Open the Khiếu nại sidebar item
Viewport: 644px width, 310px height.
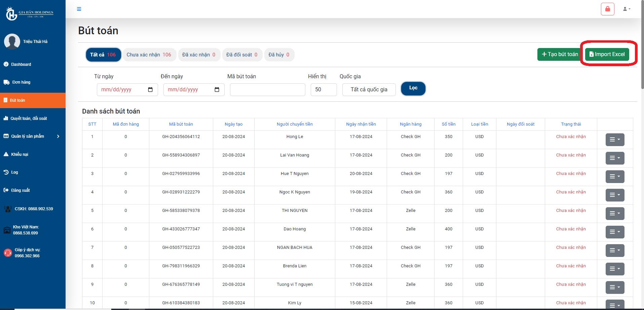20,154
